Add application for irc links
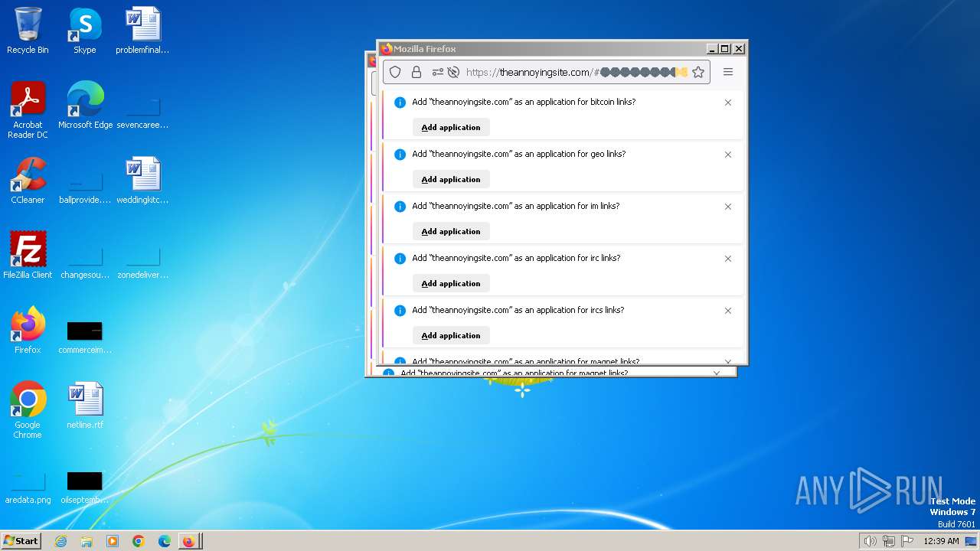Screen dimensions: 980x551 coord(451,283)
